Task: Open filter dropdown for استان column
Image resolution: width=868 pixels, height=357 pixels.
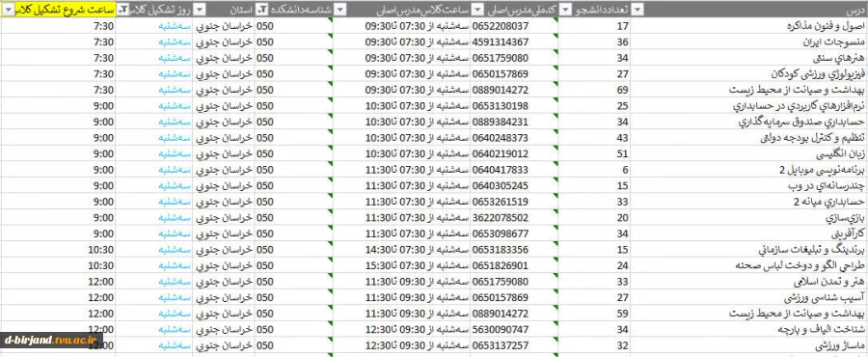Action: tap(201, 10)
